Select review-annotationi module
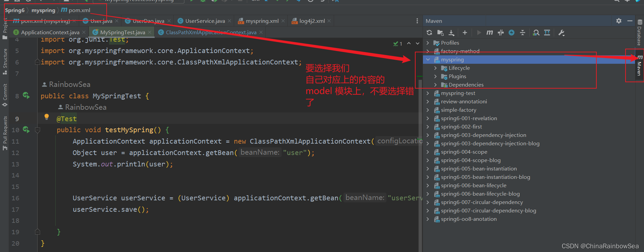Viewport: 644px width, 252px height. 464,101
